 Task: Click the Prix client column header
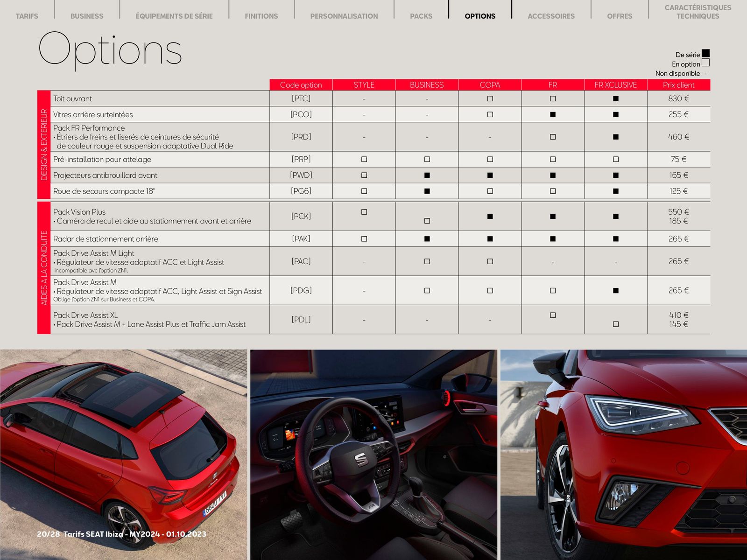pyautogui.click(x=679, y=84)
